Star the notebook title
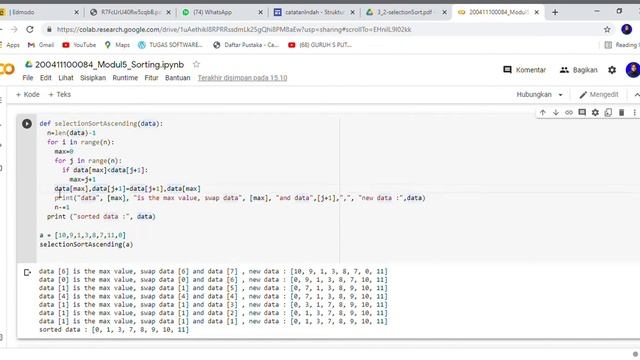Image resolution: width=640 pixels, height=360 pixels. pyautogui.click(x=196, y=64)
